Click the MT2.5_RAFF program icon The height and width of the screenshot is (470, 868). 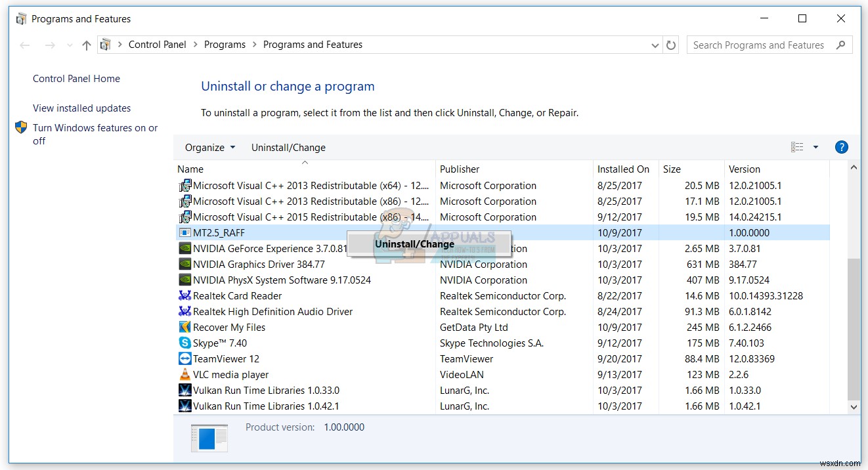185,233
